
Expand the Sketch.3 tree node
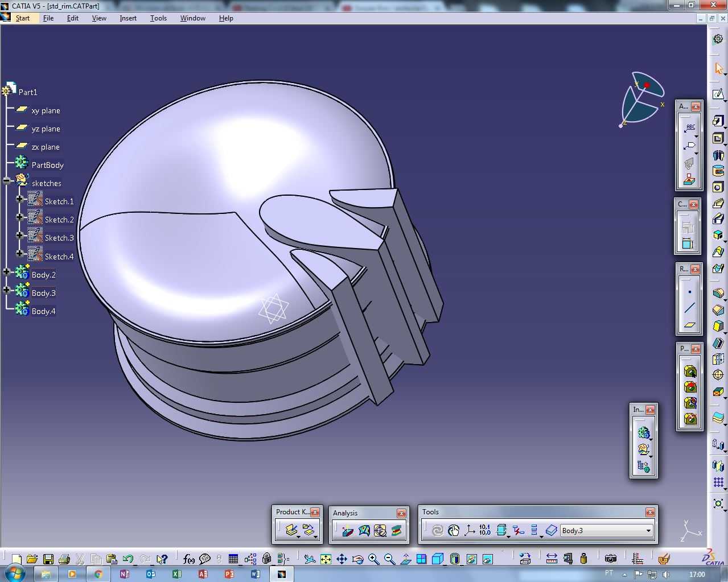point(20,235)
